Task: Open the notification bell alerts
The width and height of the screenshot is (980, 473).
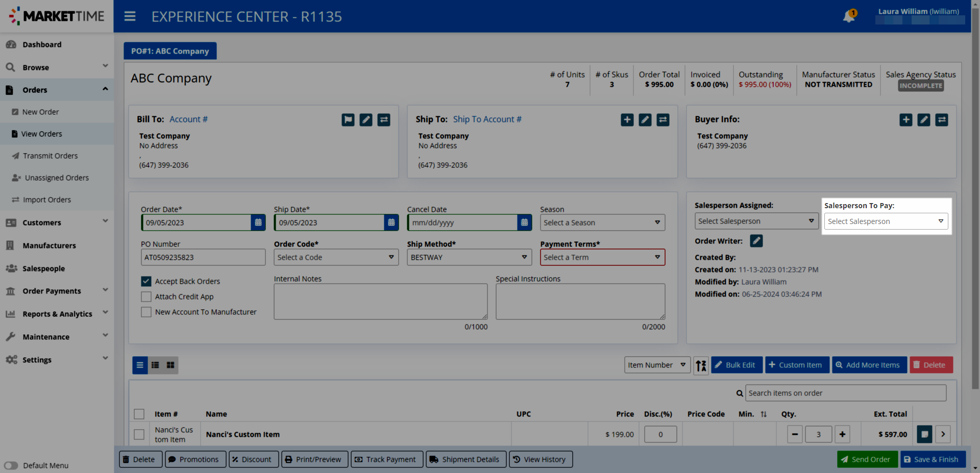Action: point(849,16)
